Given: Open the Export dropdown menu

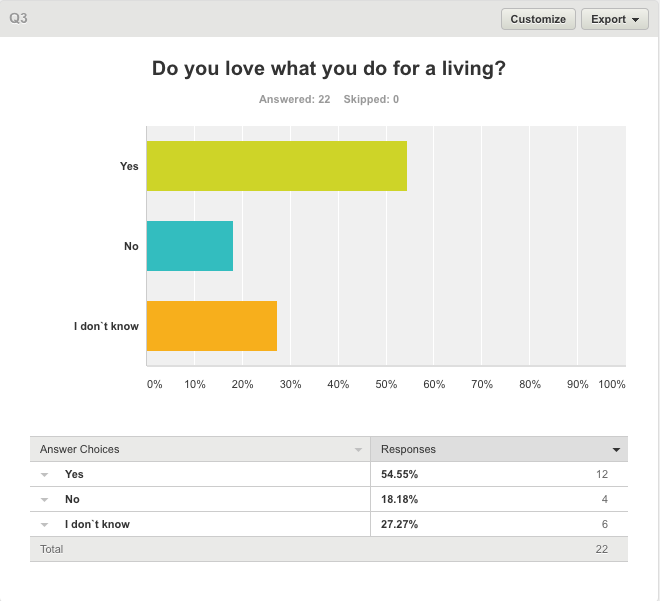Looking at the screenshot, I should tap(614, 19).
